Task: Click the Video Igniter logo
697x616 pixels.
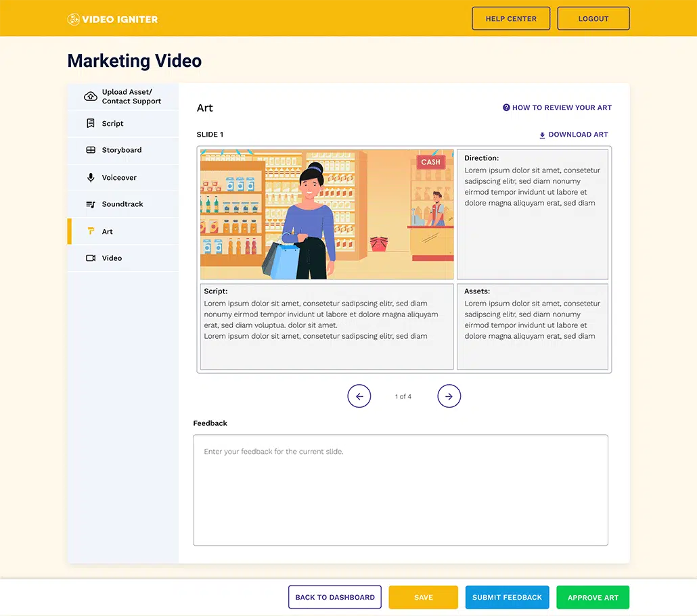Action: point(112,19)
